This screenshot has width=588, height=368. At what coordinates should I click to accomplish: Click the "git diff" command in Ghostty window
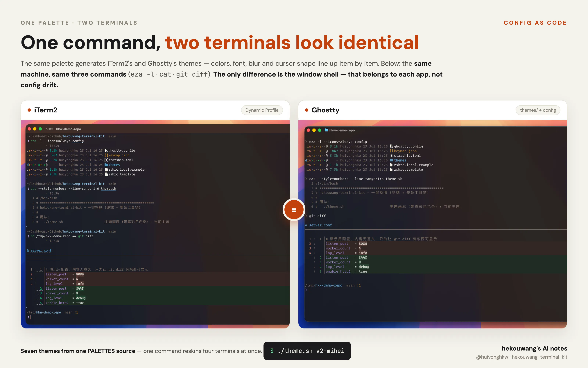tap(317, 216)
